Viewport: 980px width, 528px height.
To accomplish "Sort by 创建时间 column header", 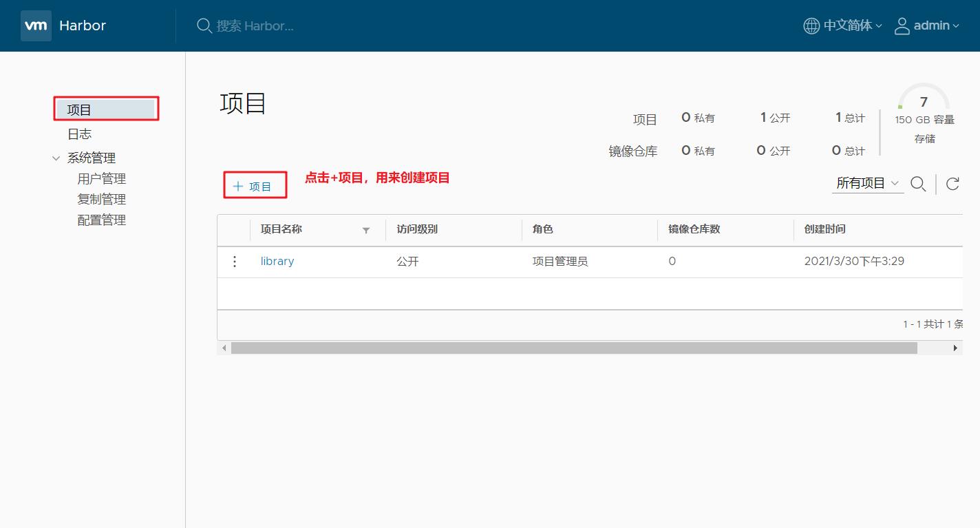I will pyautogui.click(x=824, y=229).
